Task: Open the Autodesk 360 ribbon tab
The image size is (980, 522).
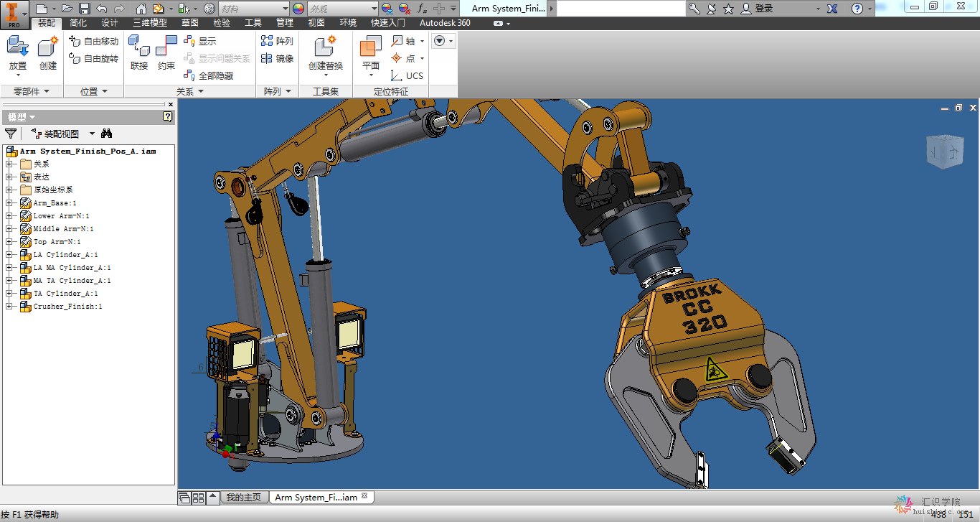Action: tap(445, 23)
